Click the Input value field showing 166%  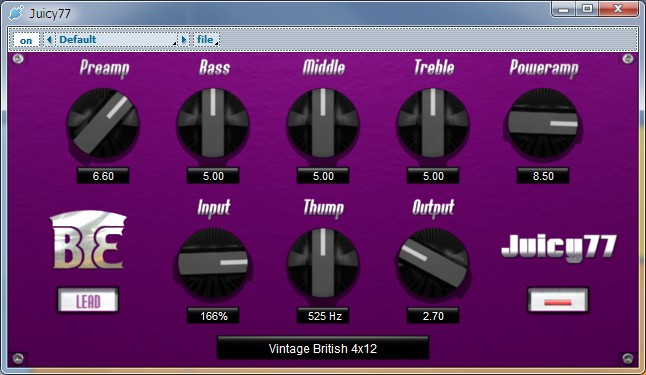(x=213, y=316)
